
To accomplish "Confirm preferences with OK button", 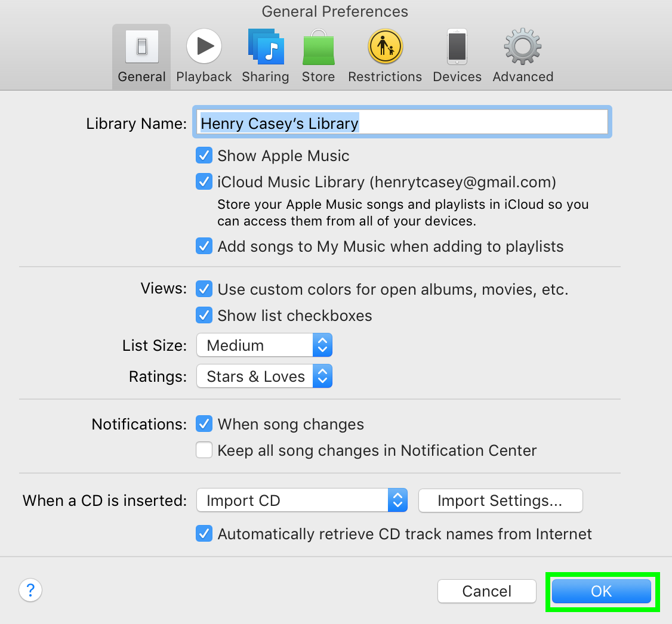I will point(602,591).
